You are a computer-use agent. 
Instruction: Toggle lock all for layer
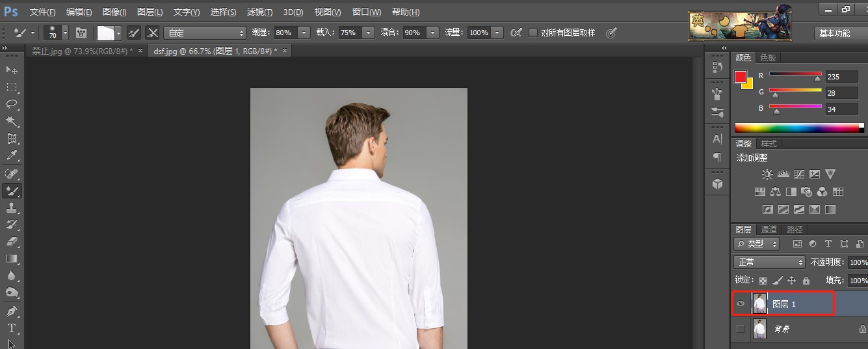(806, 281)
